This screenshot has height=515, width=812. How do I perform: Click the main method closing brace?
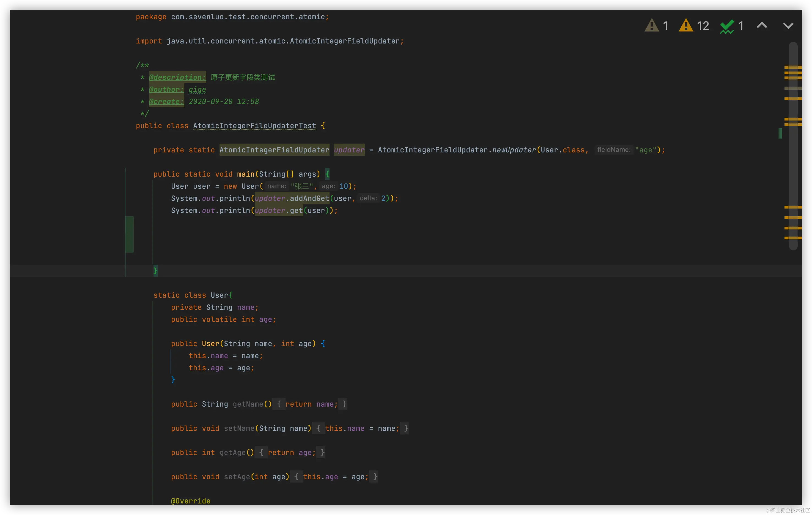click(155, 270)
